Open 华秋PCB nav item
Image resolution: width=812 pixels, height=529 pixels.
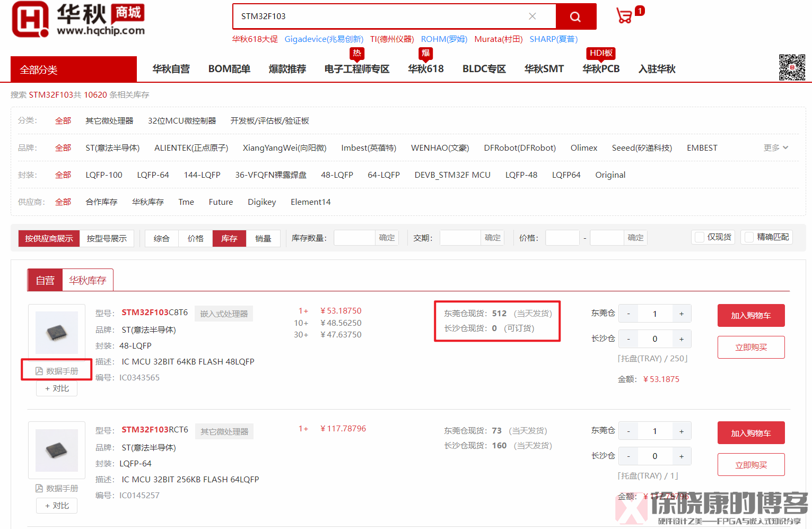point(601,69)
